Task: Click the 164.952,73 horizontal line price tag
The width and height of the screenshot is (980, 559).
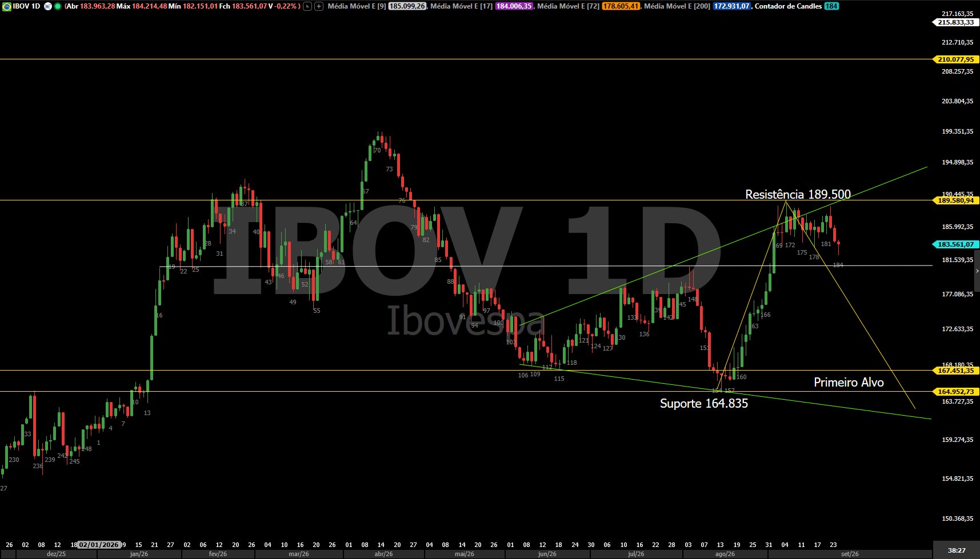Action: 955,392
